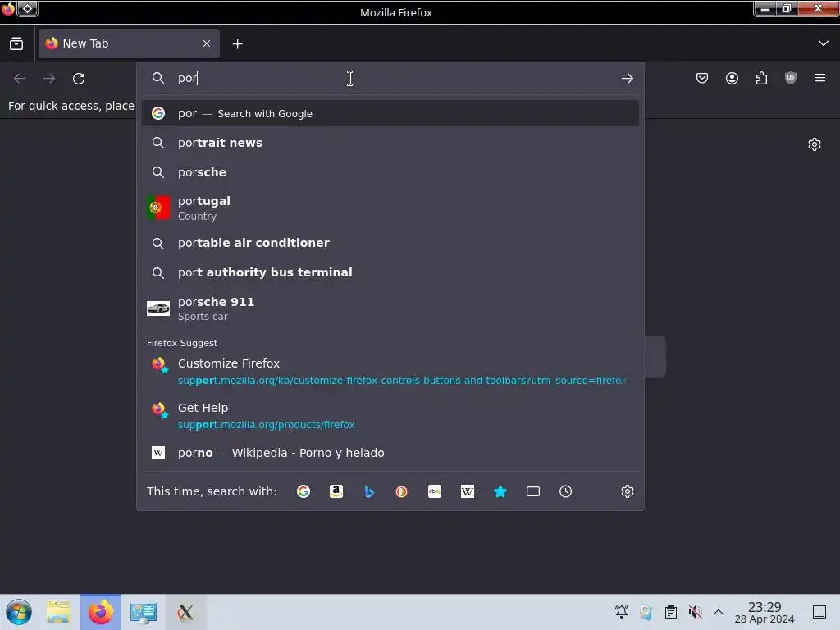Search open tabs with tab icon
Viewport: 840px width, 630px height.
pyautogui.click(x=533, y=491)
